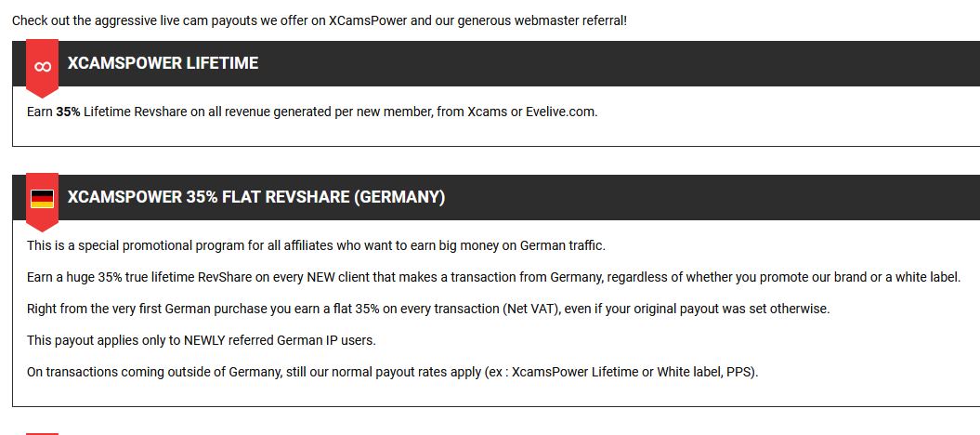Click 'Xcams' before 'or Evelive.com'
The height and width of the screenshot is (435, 980).
pos(488,112)
